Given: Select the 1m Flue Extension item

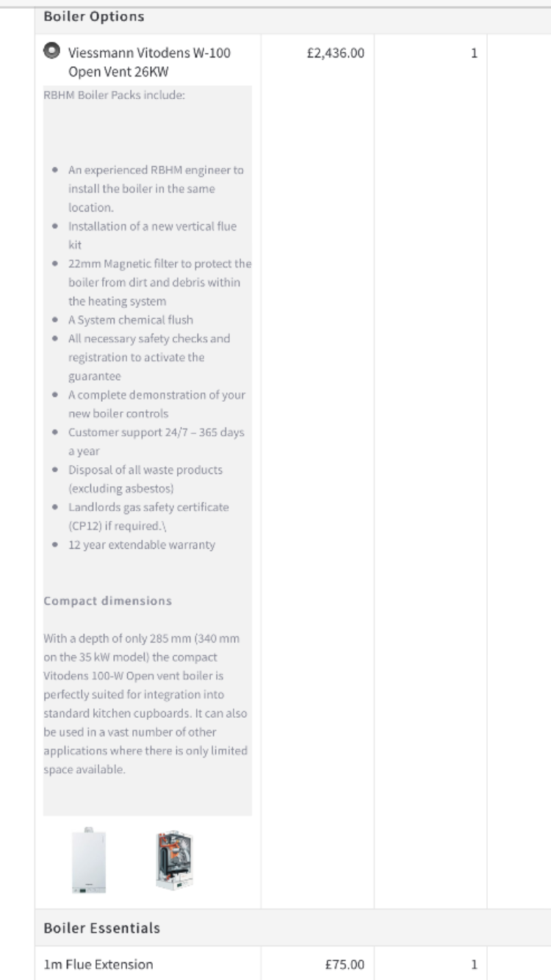Looking at the screenshot, I should 99,964.
